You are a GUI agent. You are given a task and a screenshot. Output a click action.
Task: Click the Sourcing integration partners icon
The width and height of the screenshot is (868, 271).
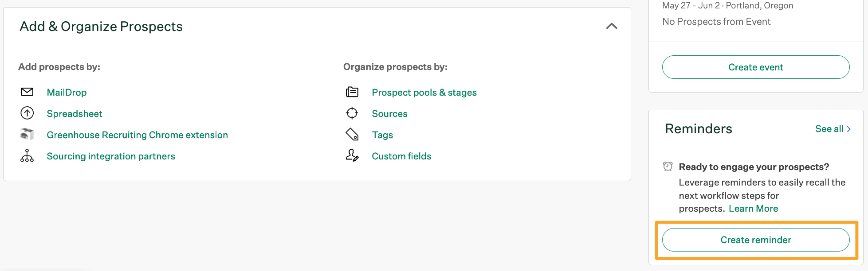pos(27,155)
